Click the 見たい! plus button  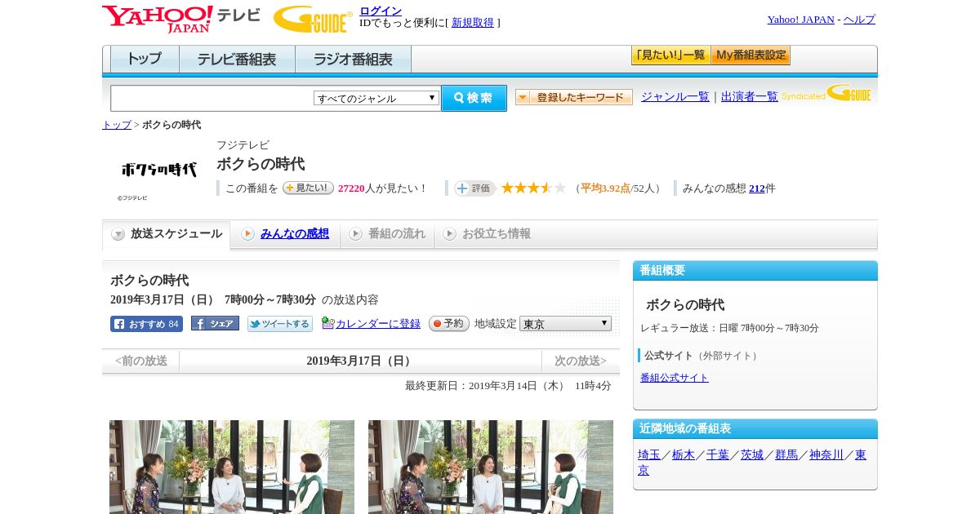click(308, 188)
